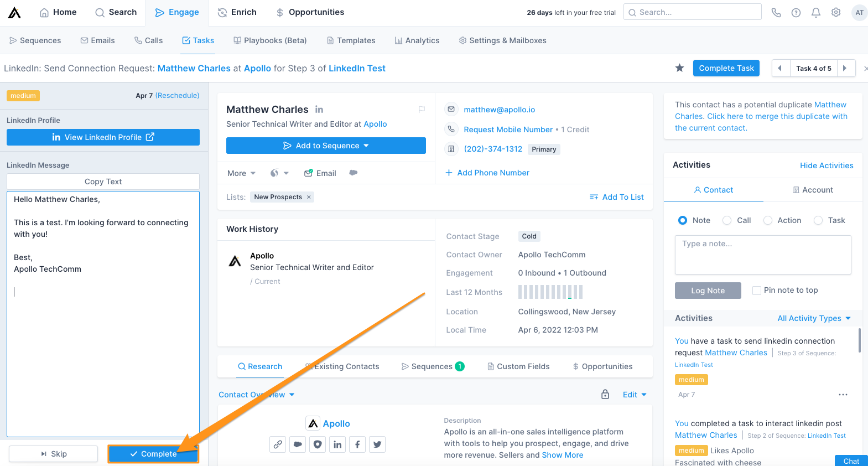Click View LinkedIn Profile button
Viewport: 868px width, 466px height.
tap(103, 137)
